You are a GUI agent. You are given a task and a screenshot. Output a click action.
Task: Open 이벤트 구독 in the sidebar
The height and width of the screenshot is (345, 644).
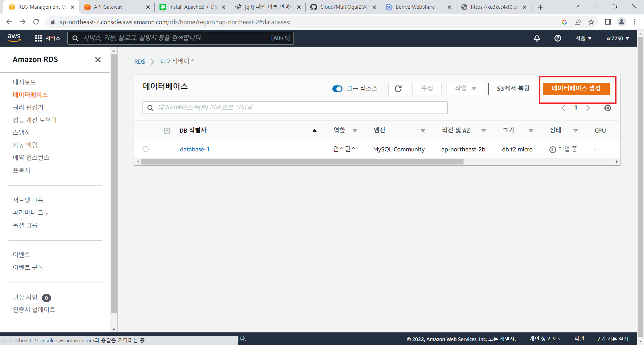click(28, 267)
